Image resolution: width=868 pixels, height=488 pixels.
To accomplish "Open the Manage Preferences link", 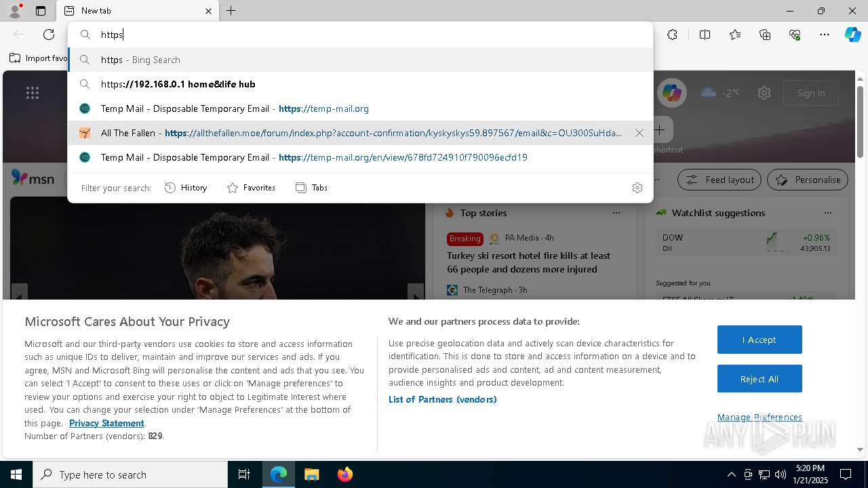I will click(759, 417).
